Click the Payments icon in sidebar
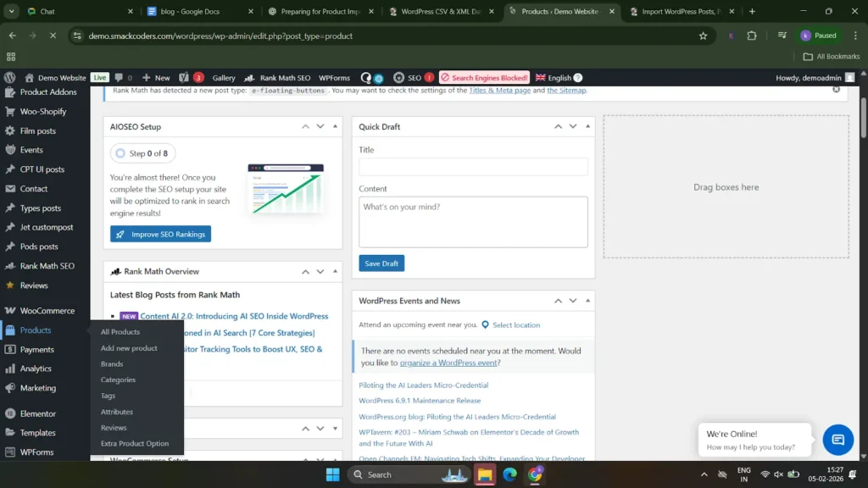Screen dimensions: 868x488 pyautogui.click(x=8, y=349)
